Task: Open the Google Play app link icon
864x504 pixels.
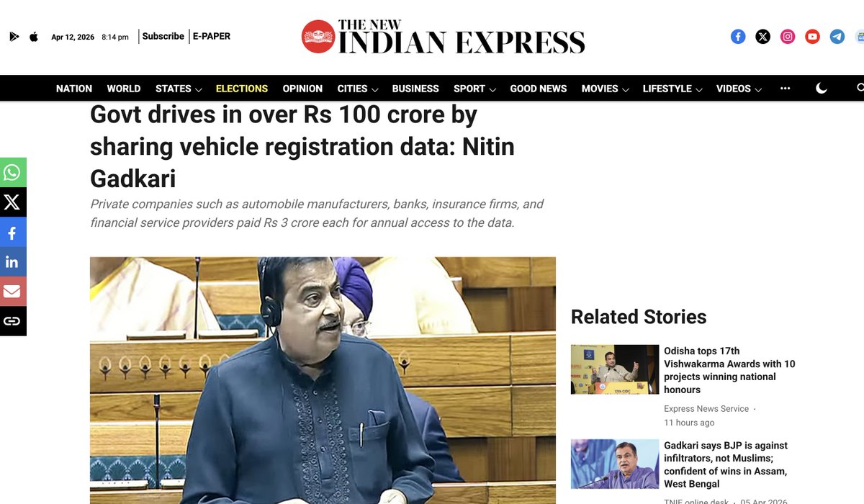Action: 14,37
